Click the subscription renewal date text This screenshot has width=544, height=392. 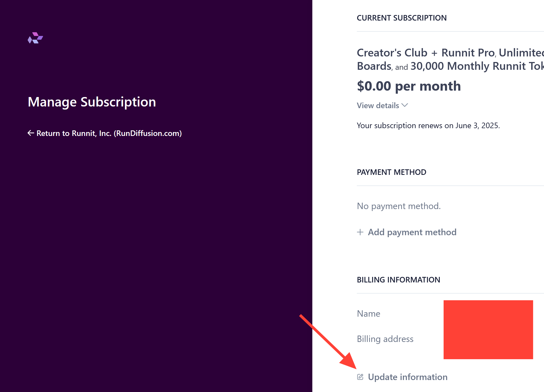[428, 125]
